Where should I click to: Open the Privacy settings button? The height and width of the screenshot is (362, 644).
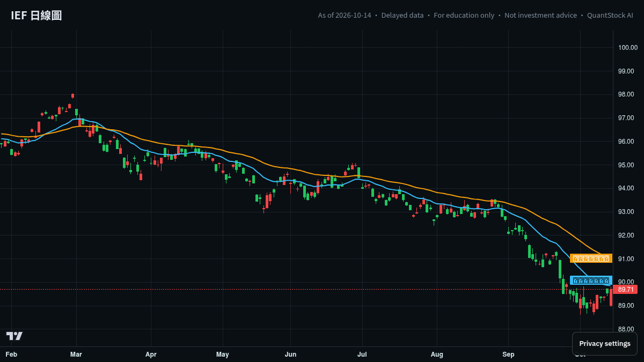tap(605, 344)
